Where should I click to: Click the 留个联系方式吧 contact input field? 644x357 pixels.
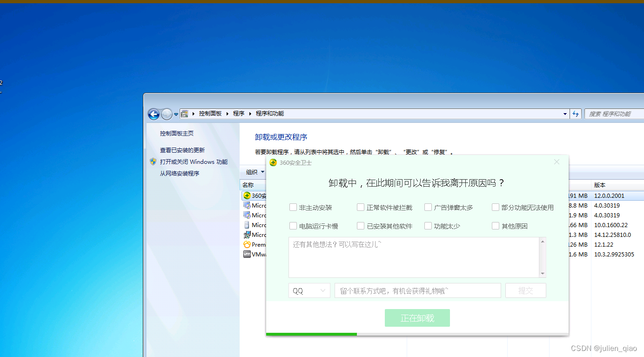pyautogui.click(x=418, y=290)
